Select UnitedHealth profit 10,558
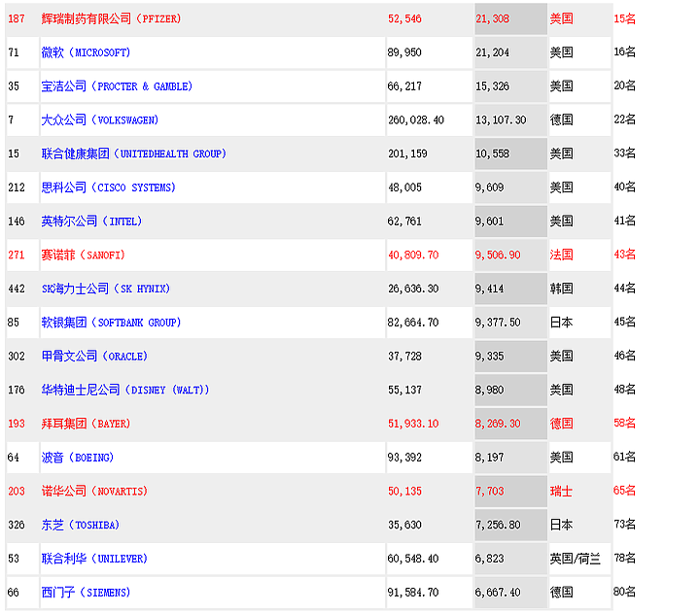Screen dimensions: 700x613 (x=492, y=153)
